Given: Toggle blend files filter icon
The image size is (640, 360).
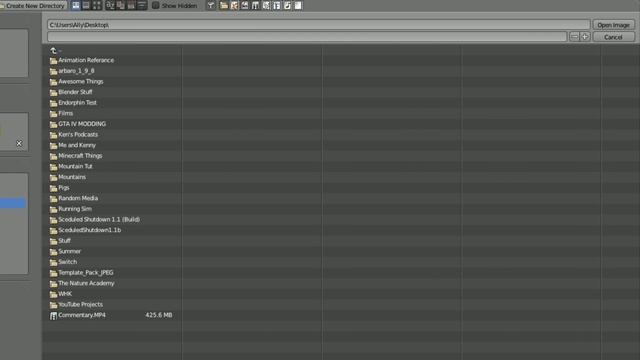Looking at the screenshot, I should click(x=234, y=5).
